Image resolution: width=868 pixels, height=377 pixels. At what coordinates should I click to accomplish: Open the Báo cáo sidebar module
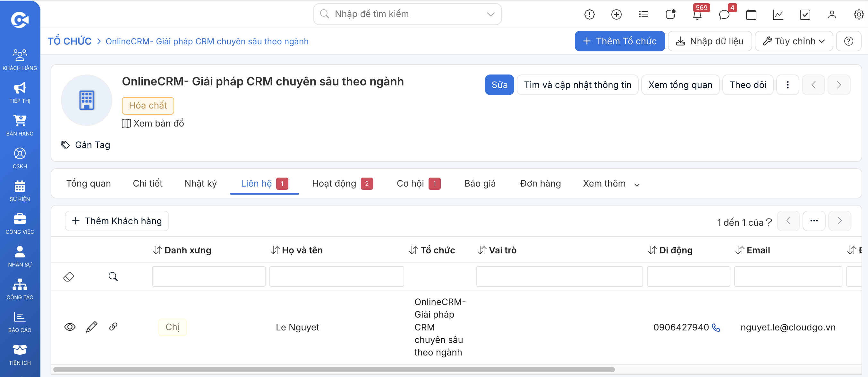(x=20, y=321)
